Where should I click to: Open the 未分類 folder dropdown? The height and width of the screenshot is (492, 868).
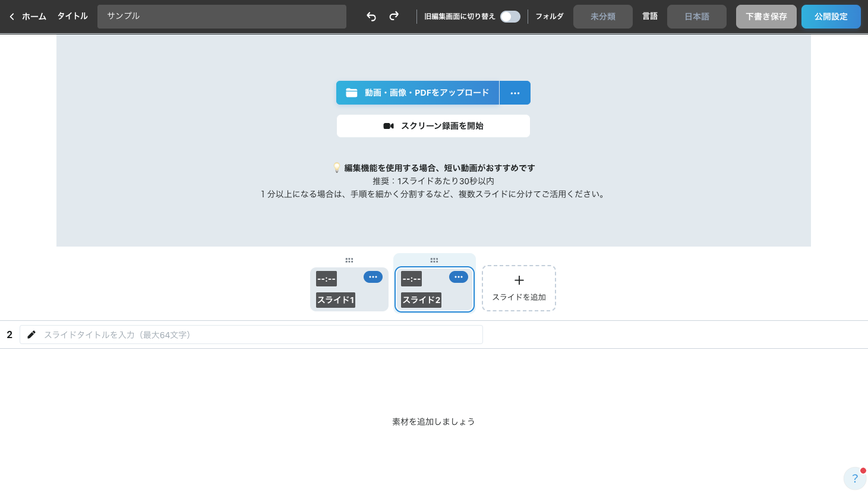coord(602,17)
